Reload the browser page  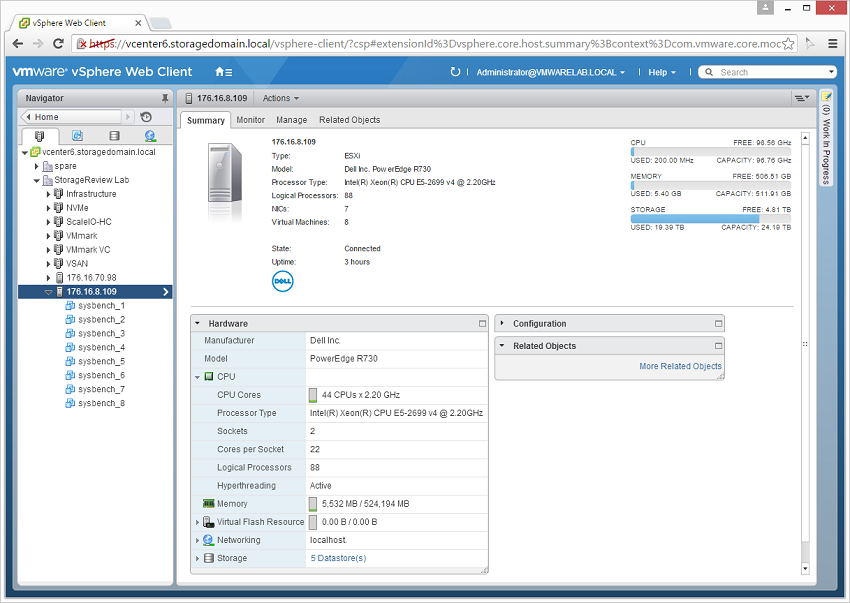(58, 44)
